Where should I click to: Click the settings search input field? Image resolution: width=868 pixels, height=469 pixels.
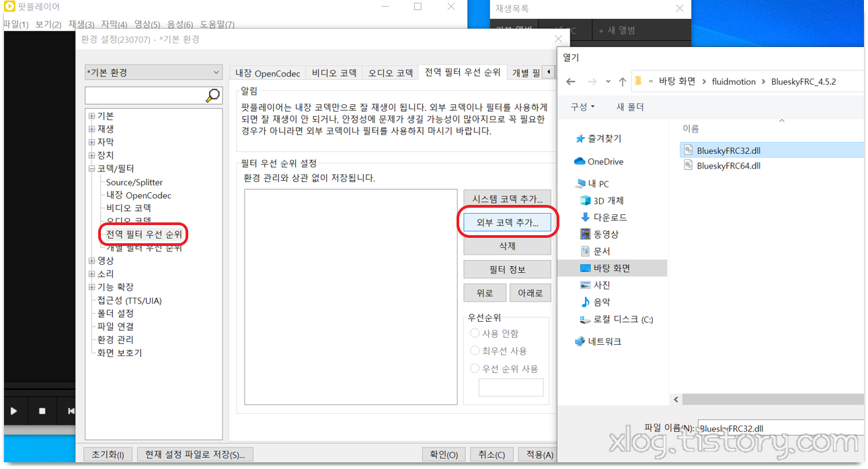(145, 95)
